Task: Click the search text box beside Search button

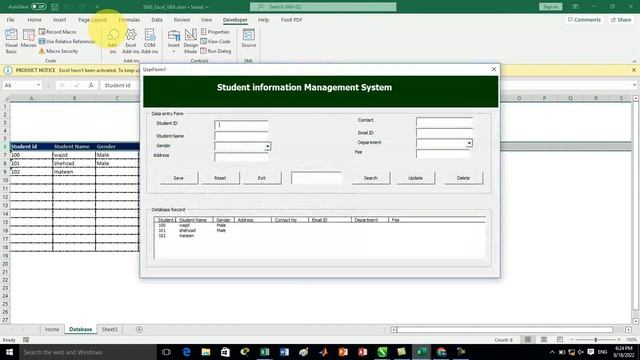Action: click(x=316, y=178)
